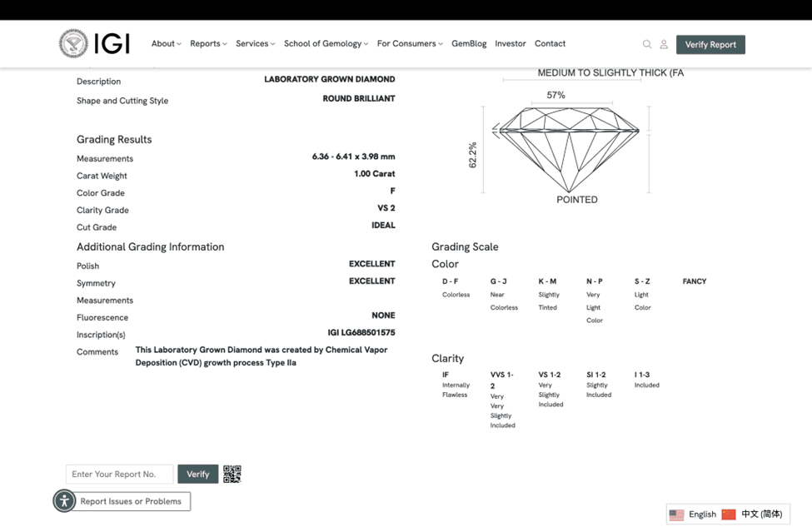Click the IGI logo
The width and height of the screenshot is (812, 527).
tap(94, 43)
